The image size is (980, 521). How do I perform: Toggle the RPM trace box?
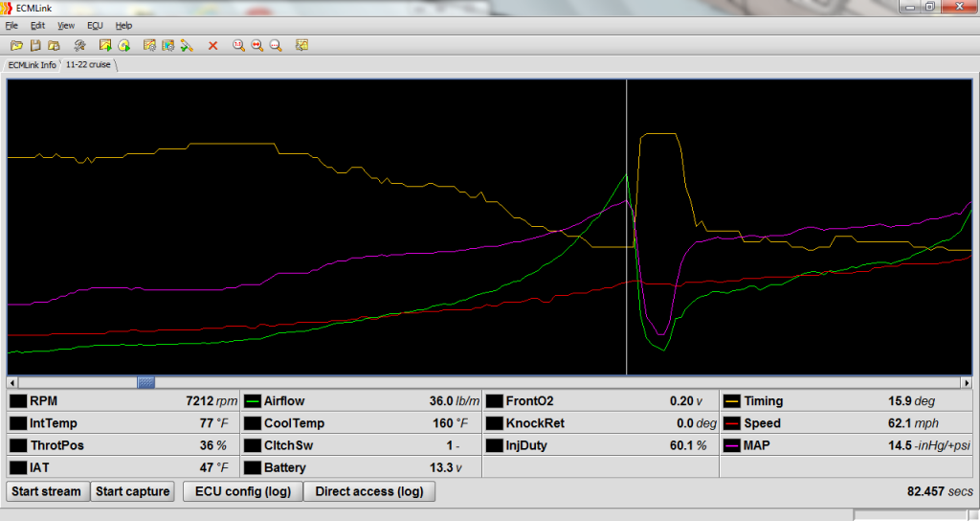pos(18,401)
